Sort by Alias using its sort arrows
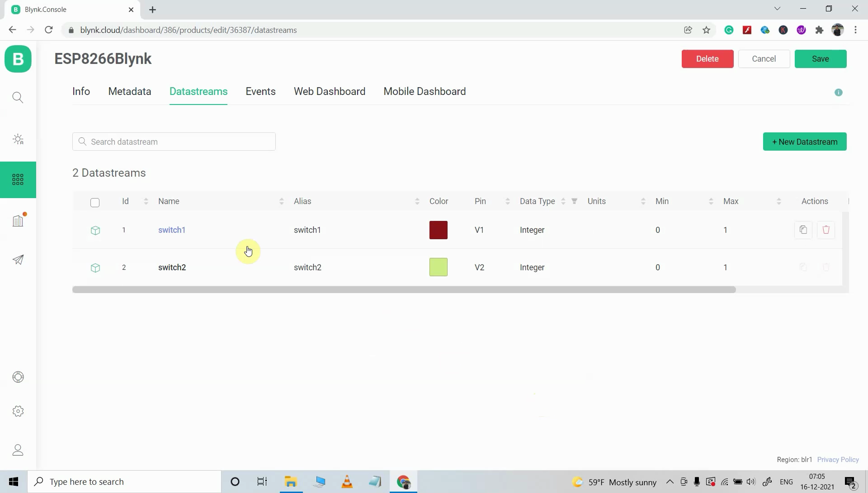Image resolution: width=868 pixels, height=493 pixels. point(417,201)
